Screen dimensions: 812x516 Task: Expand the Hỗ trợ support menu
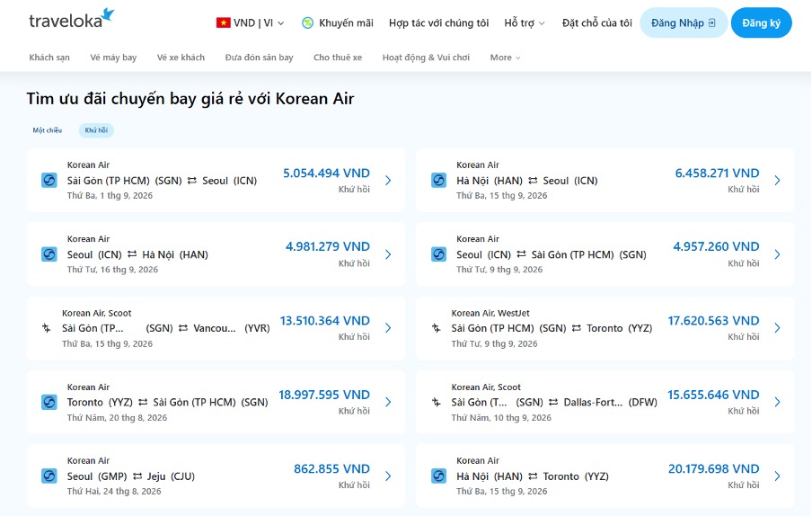tap(525, 22)
